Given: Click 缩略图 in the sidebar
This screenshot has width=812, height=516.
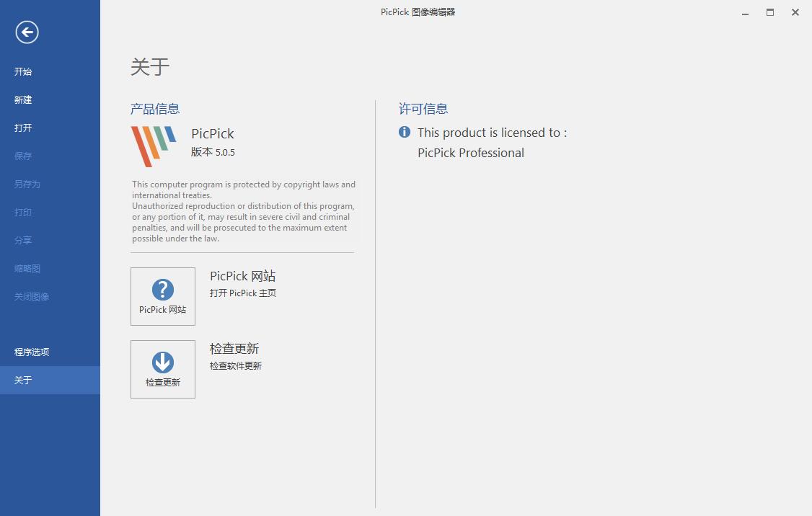Looking at the screenshot, I should (x=50, y=268).
